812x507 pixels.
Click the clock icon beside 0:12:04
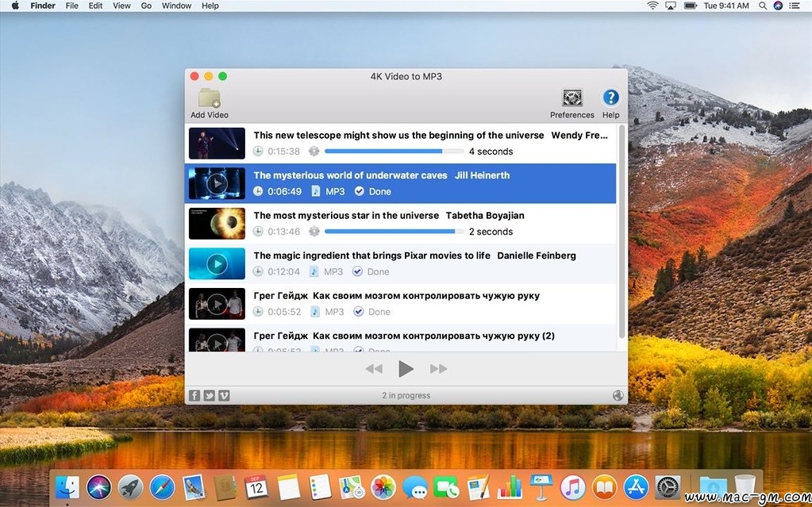click(258, 271)
